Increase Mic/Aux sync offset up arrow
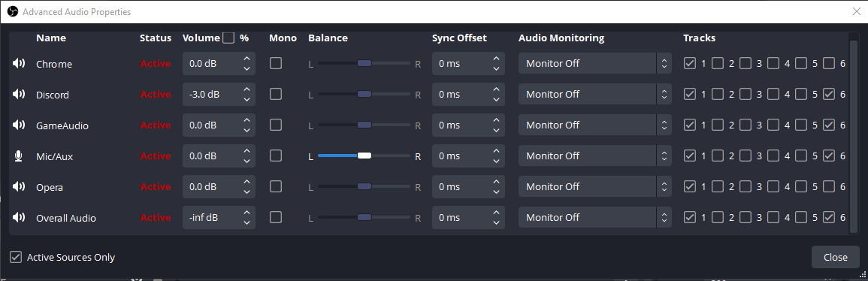Viewport: 868px width, 281px height. click(497, 151)
